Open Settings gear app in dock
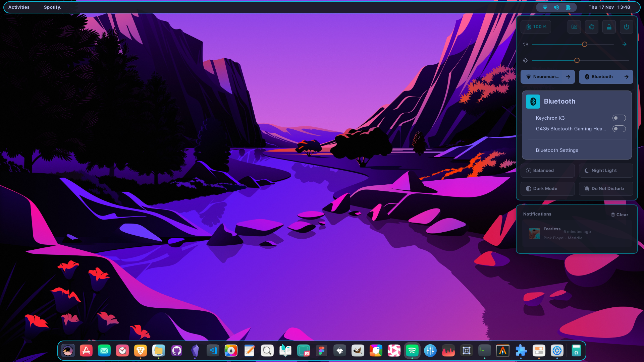Screen dimensions: 644x362 coord(557,351)
